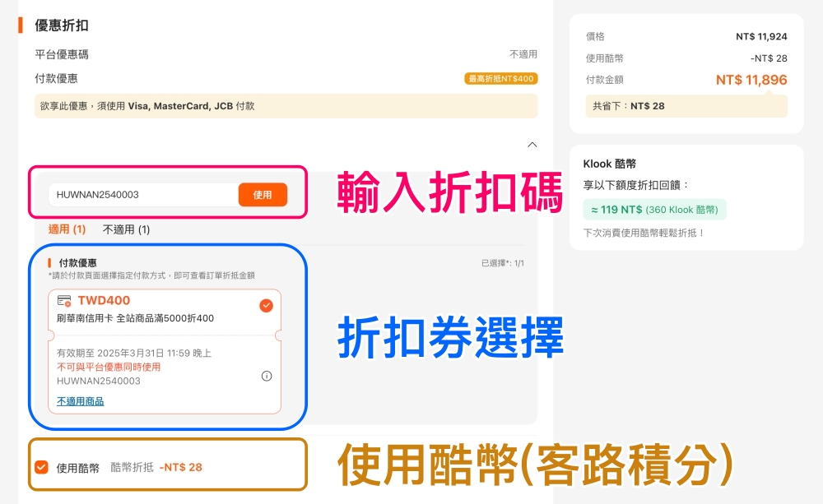Collapse the discount section with the up chevron
The height and width of the screenshot is (504, 823).
point(532,145)
